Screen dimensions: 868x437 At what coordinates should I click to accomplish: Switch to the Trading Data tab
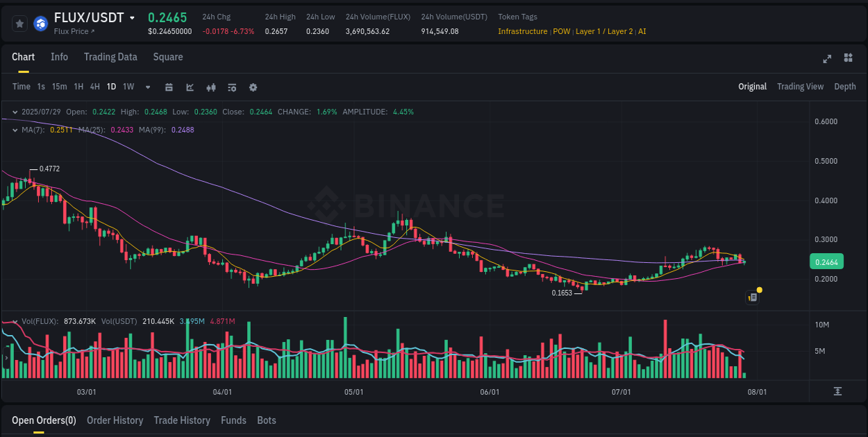coord(110,57)
